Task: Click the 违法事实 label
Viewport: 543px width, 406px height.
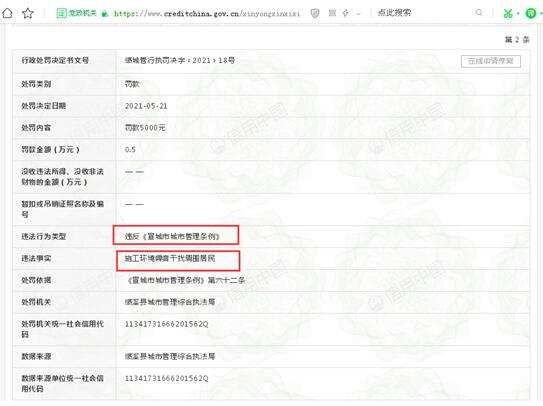Action: click(36, 258)
